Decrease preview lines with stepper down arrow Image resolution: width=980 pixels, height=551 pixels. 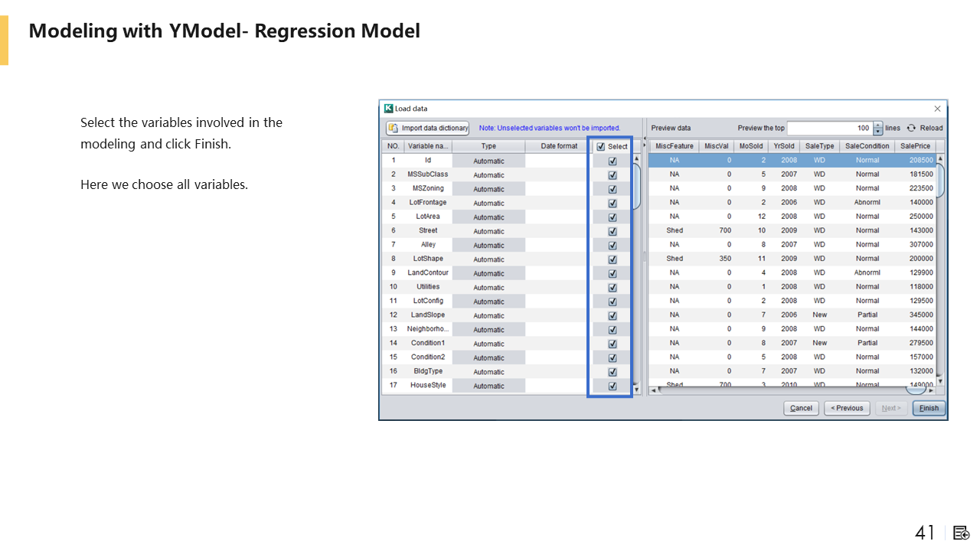[877, 132]
